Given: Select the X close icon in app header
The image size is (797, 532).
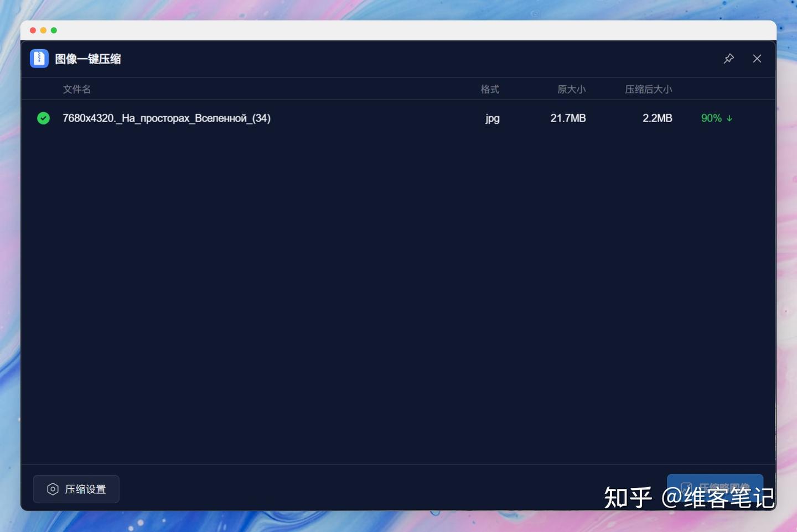Looking at the screenshot, I should pos(757,59).
